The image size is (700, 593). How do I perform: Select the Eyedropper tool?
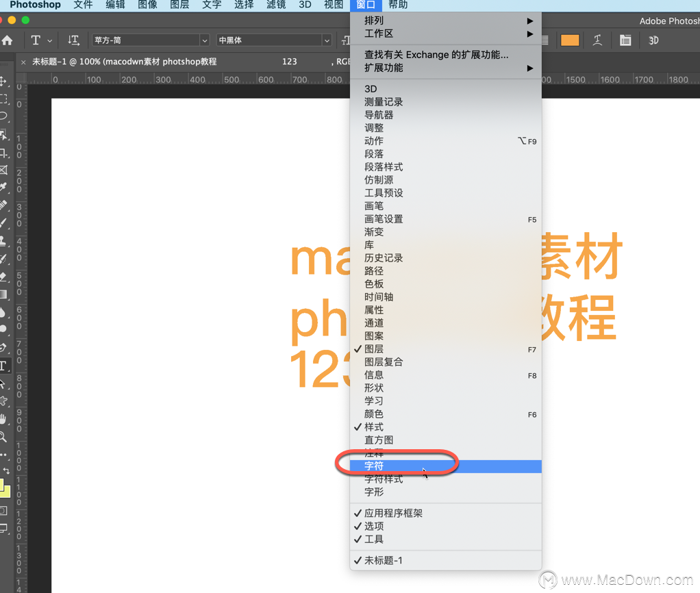(x=3, y=188)
